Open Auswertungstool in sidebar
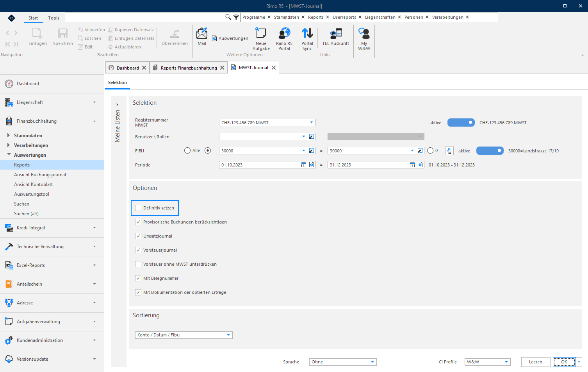588x372 pixels. (52, 194)
